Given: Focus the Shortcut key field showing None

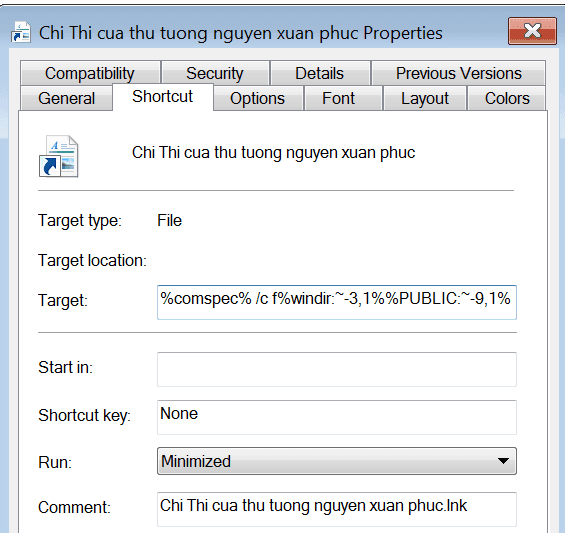Looking at the screenshot, I should 337,417.
